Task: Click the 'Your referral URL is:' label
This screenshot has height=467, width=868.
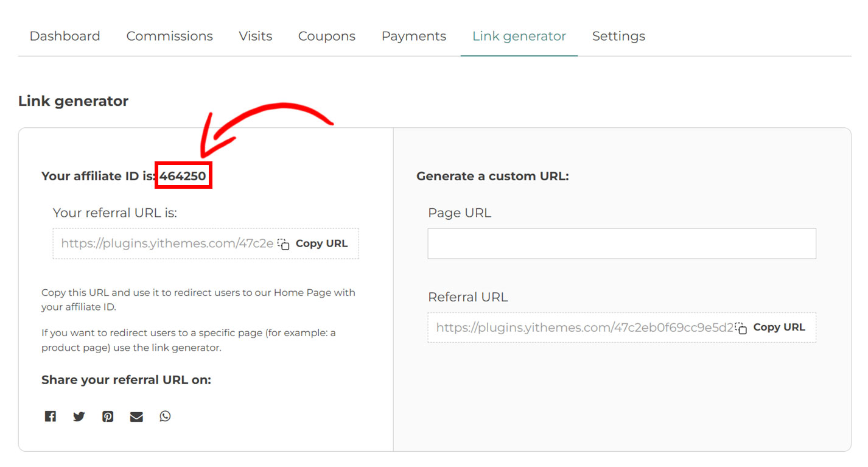Action: pyautogui.click(x=115, y=213)
